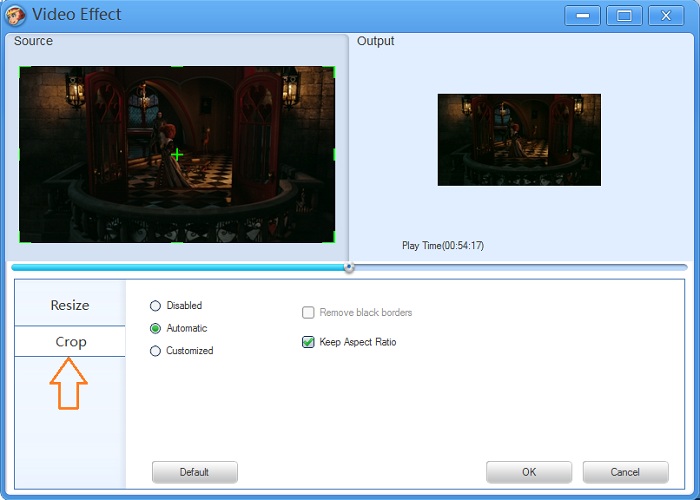Screen dimensions: 700x500
Task: Click the green crosshair in Source preview
Action: coord(177,154)
